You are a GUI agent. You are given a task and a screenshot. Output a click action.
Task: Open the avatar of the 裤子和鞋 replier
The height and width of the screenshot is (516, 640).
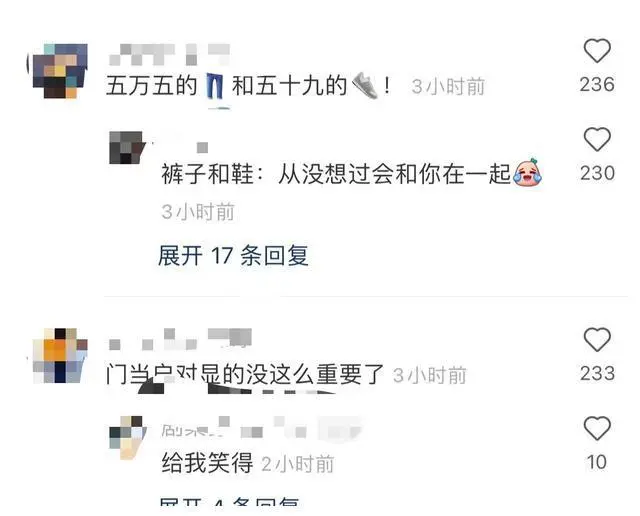[x=127, y=147]
